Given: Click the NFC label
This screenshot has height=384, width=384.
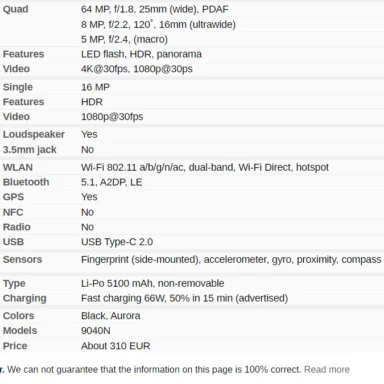Looking at the screenshot, I should (13, 212).
